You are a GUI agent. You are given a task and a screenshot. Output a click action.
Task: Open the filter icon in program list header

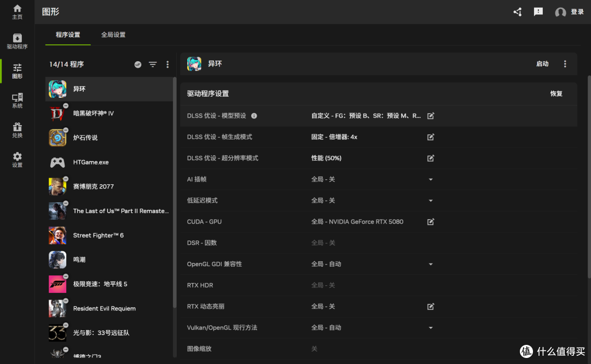[x=153, y=64]
